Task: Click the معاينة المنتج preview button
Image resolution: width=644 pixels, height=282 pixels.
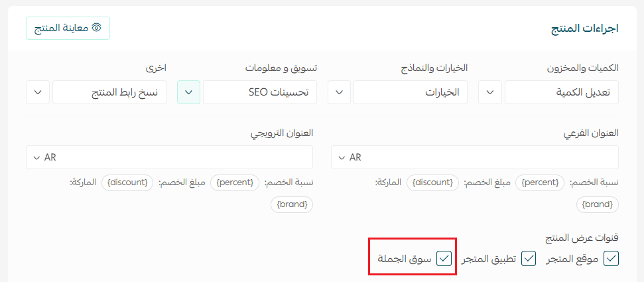Action: 68,28
